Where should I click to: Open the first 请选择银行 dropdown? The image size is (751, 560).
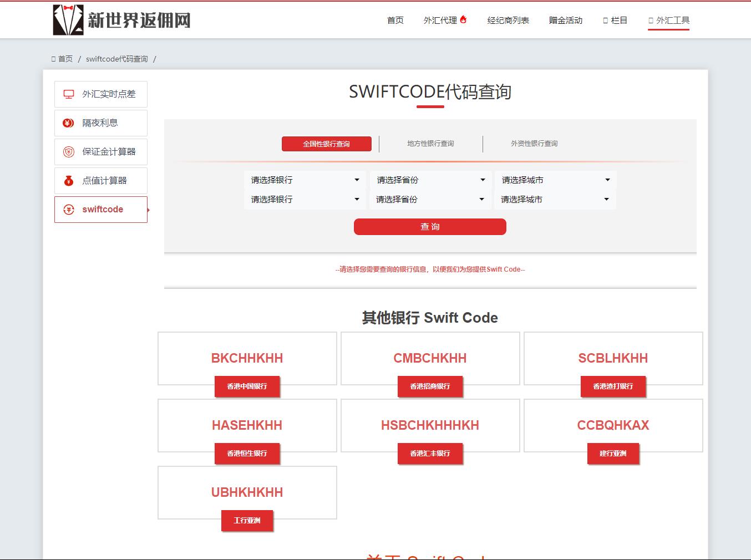(x=305, y=180)
